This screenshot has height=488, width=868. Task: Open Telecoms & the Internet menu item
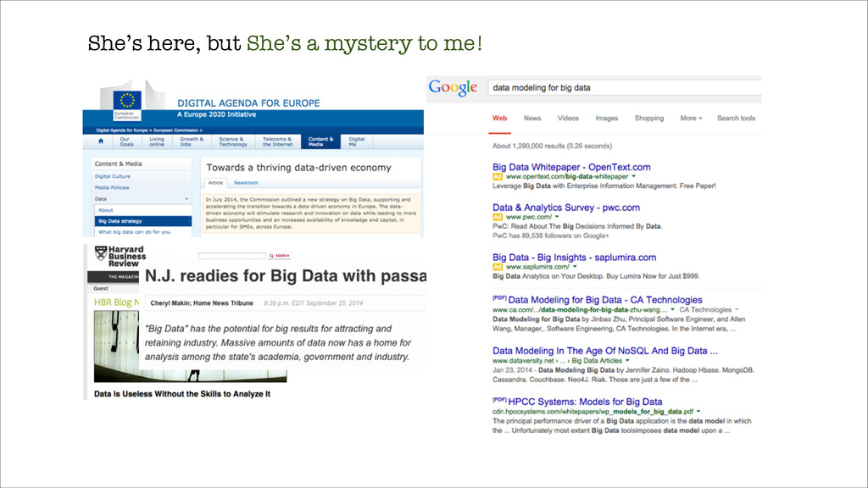277,141
